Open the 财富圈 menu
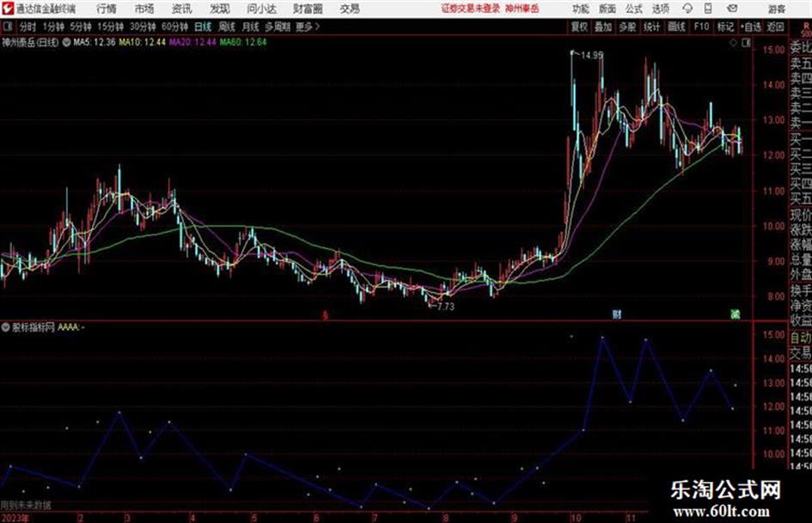 308,9
